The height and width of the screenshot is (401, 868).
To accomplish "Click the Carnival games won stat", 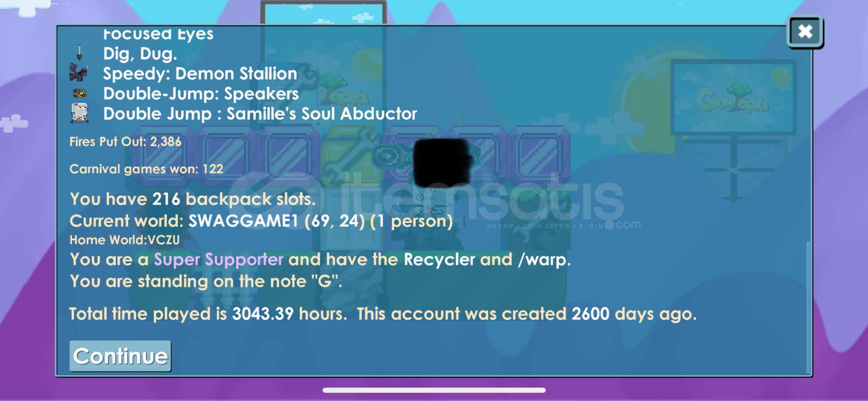I will click(146, 169).
